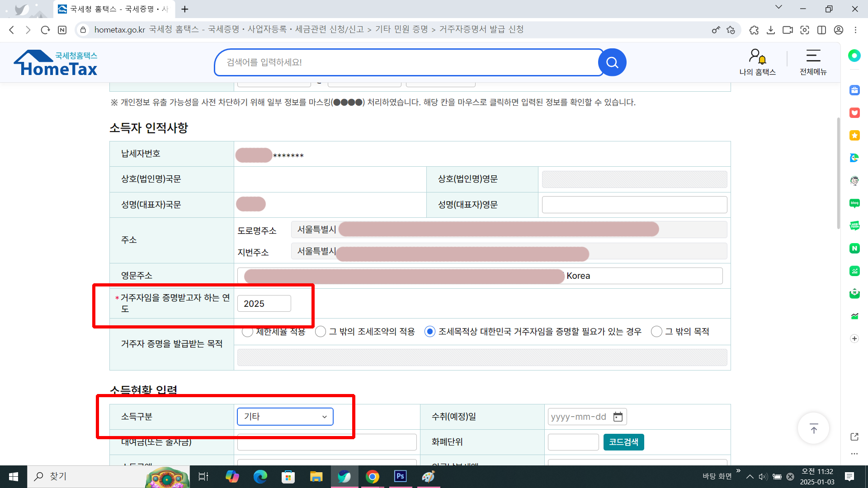Open calendar picker for 수취(예정)일
868x488 pixels.
point(618,417)
